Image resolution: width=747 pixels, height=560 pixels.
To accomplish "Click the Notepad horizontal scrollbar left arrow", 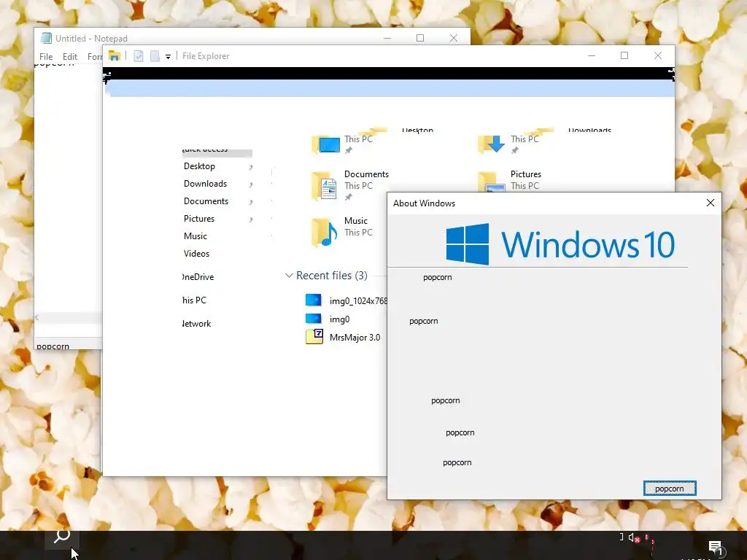I will [37, 318].
